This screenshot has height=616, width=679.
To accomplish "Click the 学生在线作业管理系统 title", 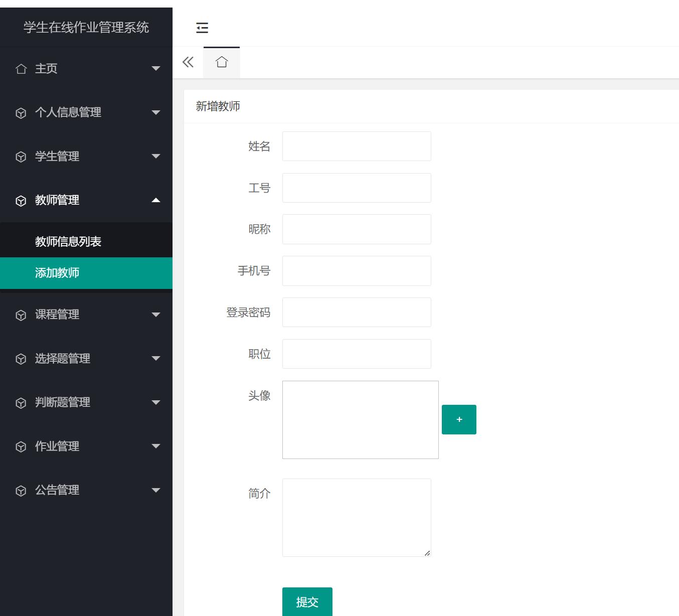I will pyautogui.click(x=86, y=27).
